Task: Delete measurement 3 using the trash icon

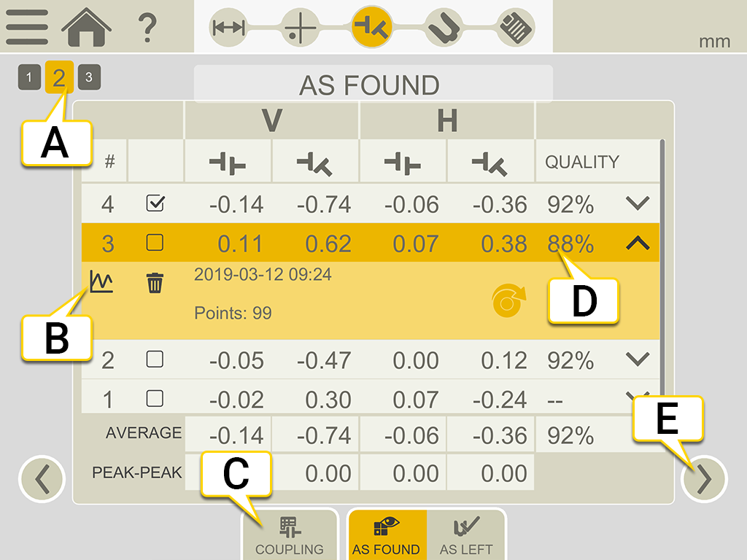Action: [x=154, y=281]
